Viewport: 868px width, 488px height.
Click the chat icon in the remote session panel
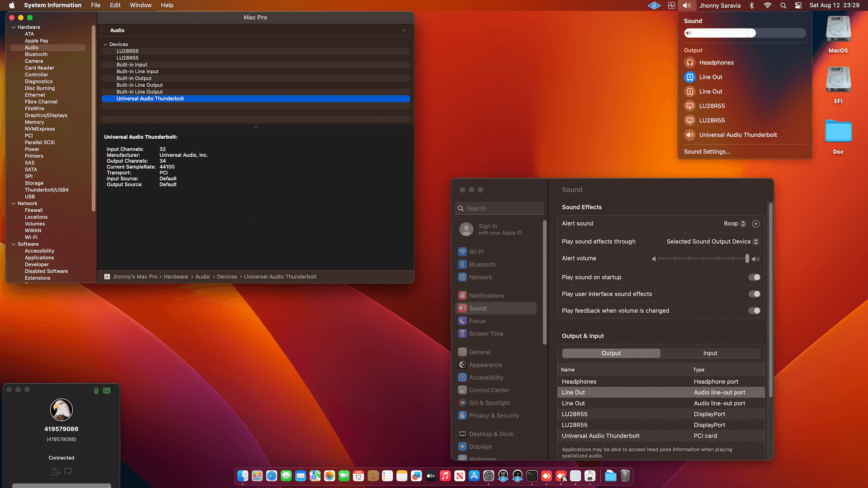click(68, 471)
